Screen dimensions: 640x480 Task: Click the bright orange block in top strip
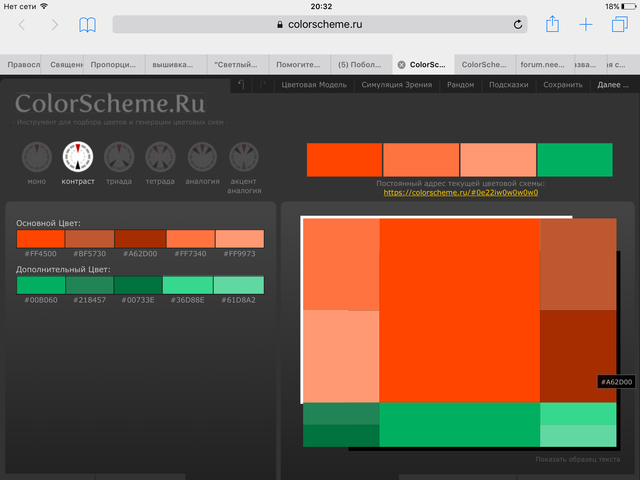344,160
